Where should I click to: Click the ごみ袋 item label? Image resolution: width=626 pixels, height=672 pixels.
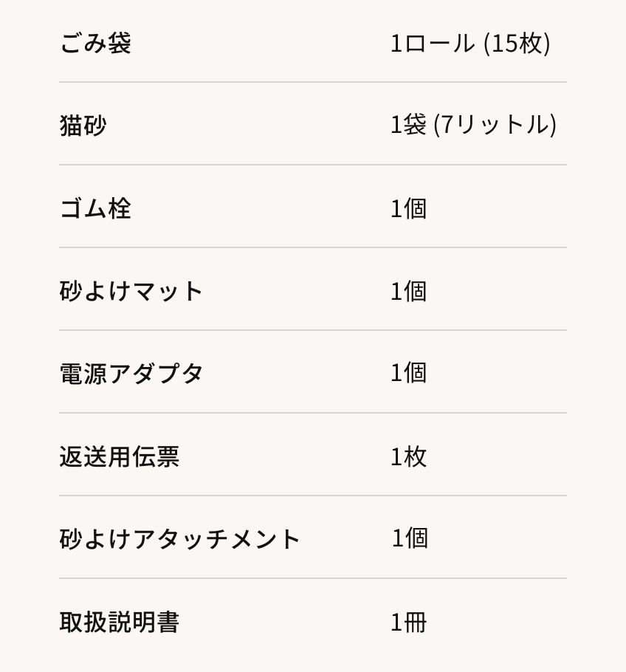coord(94,43)
